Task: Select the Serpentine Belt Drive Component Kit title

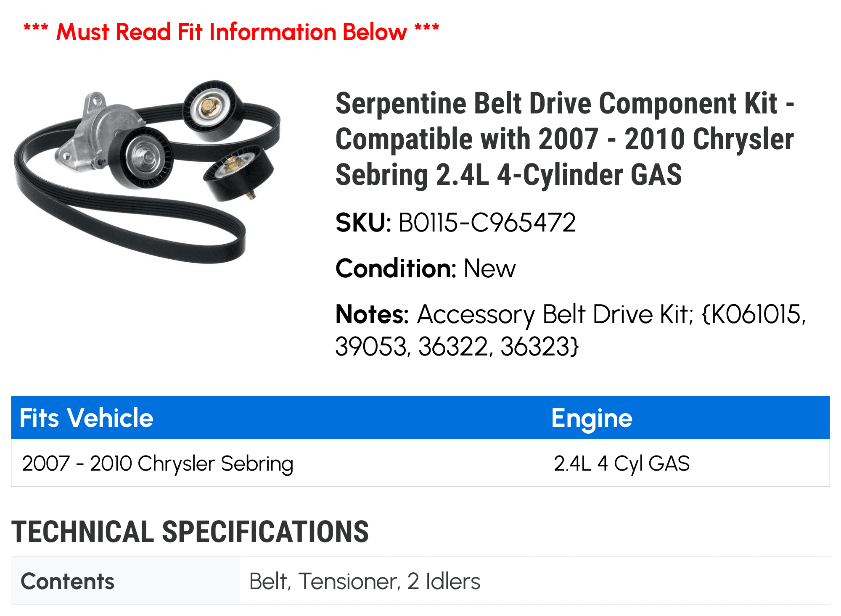Action: coord(564,139)
